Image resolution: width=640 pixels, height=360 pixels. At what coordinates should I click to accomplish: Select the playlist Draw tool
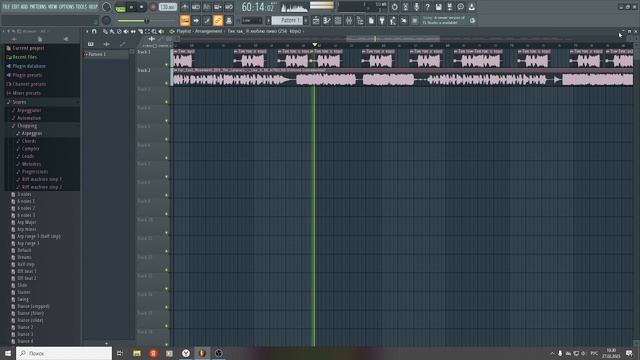[105, 31]
